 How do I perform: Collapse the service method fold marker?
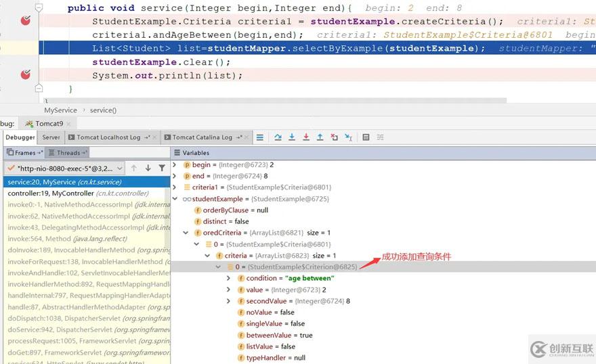[39, 7]
